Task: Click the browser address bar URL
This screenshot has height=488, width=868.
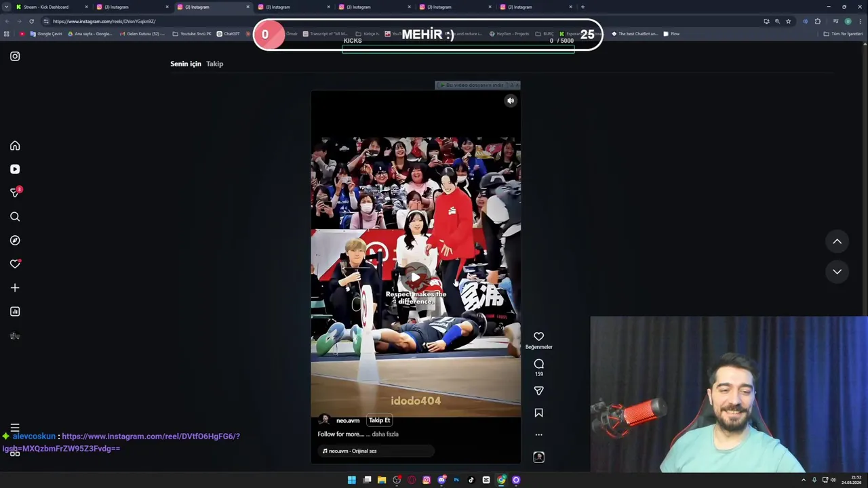Action: 104,21
